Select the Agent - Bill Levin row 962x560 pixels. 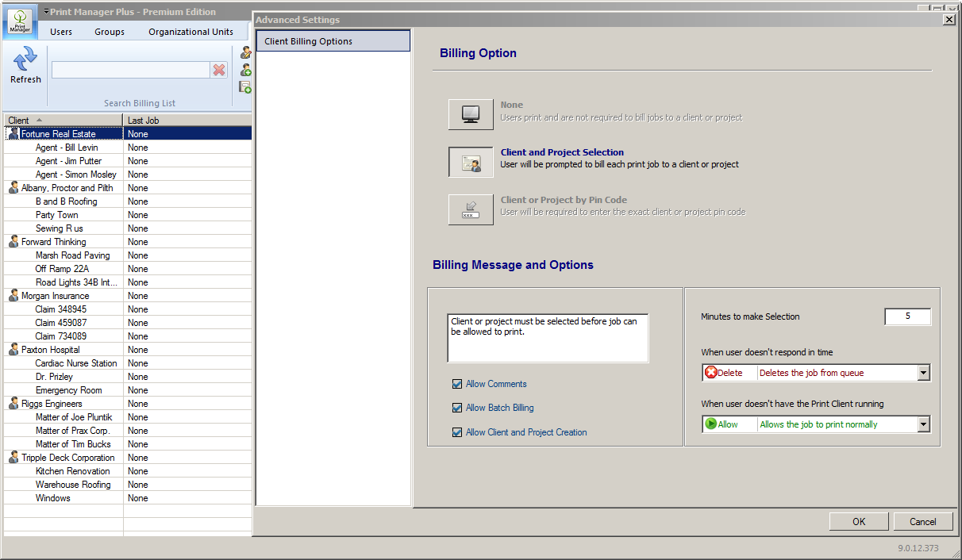tap(128, 148)
